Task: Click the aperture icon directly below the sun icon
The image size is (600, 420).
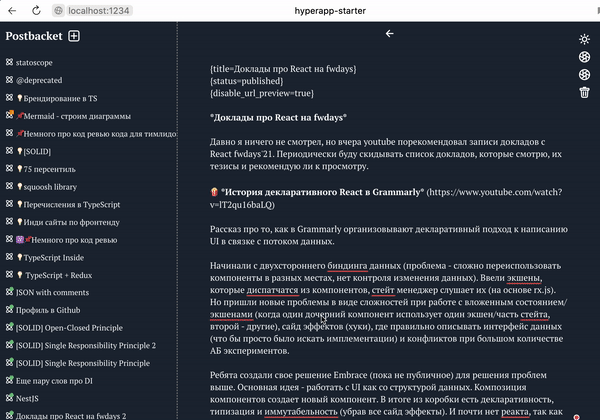Action: point(584,57)
